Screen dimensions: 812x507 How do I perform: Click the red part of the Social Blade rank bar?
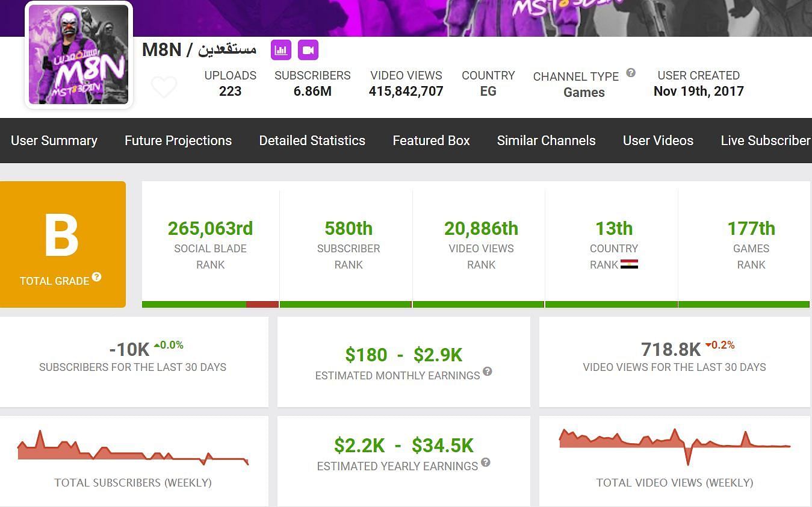(262, 305)
